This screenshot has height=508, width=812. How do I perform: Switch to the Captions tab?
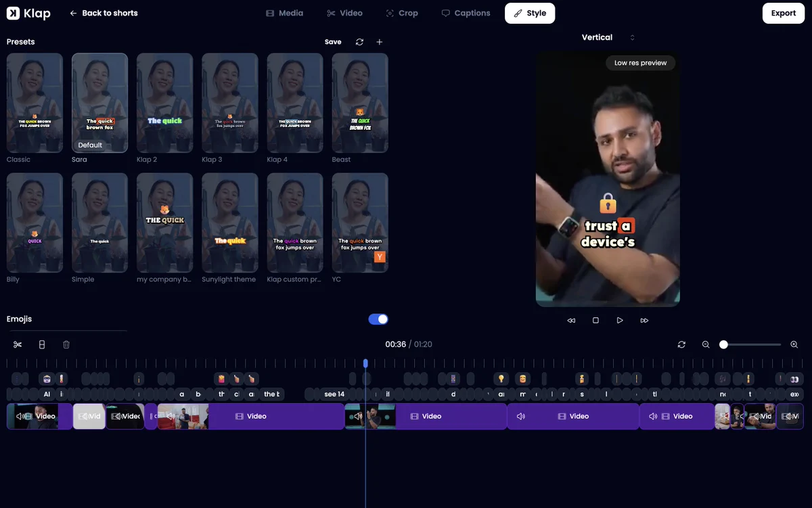(x=466, y=13)
